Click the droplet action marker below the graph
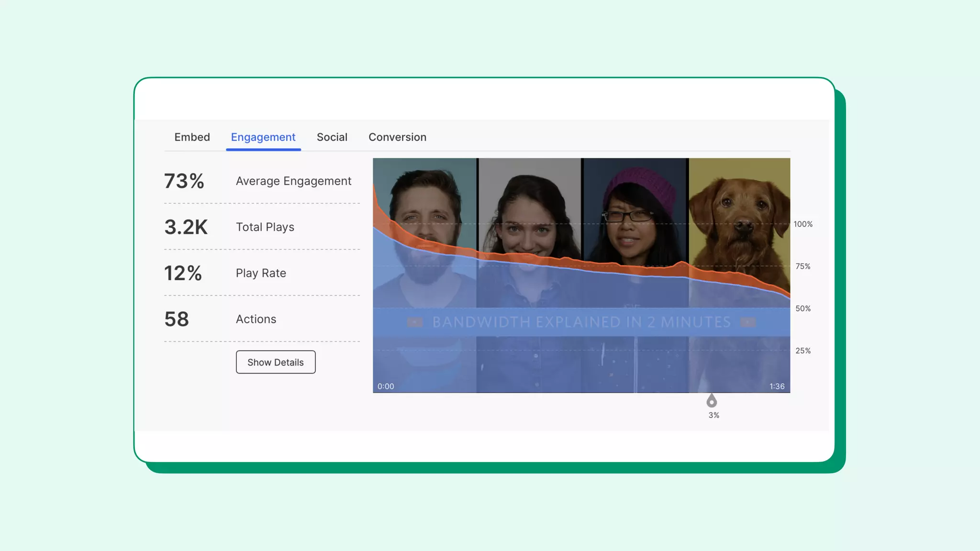The width and height of the screenshot is (980, 551). pyautogui.click(x=712, y=401)
